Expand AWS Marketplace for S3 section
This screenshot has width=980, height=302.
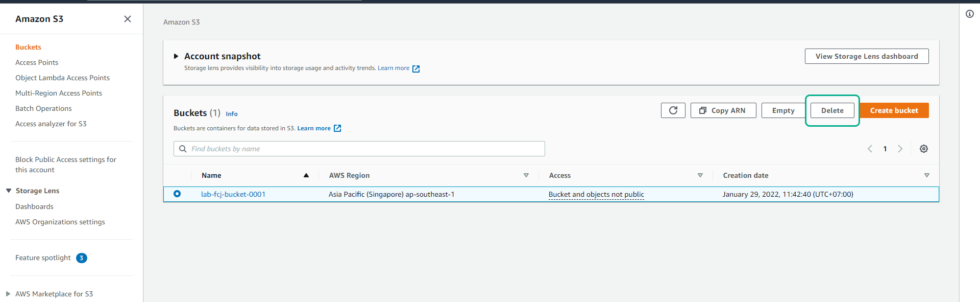8,294
